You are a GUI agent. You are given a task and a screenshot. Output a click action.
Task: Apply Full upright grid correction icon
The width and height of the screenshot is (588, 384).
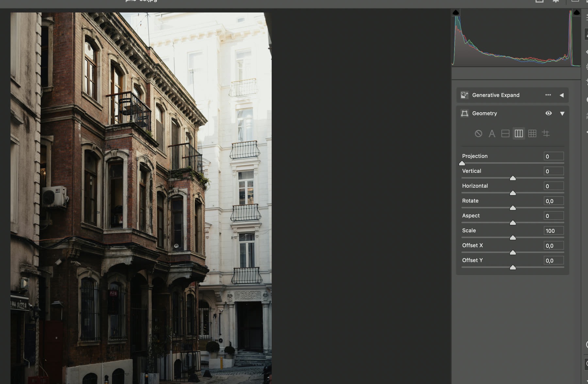[532, 134]
